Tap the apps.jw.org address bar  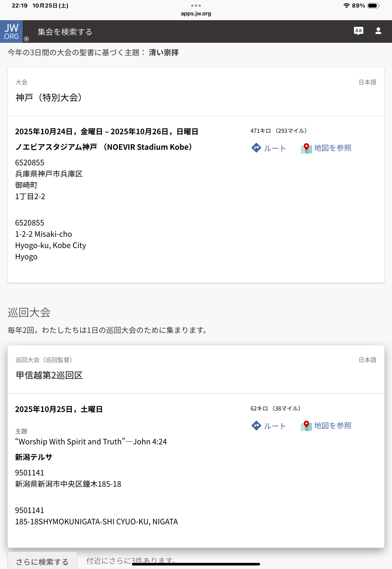[x=196, y=14]
